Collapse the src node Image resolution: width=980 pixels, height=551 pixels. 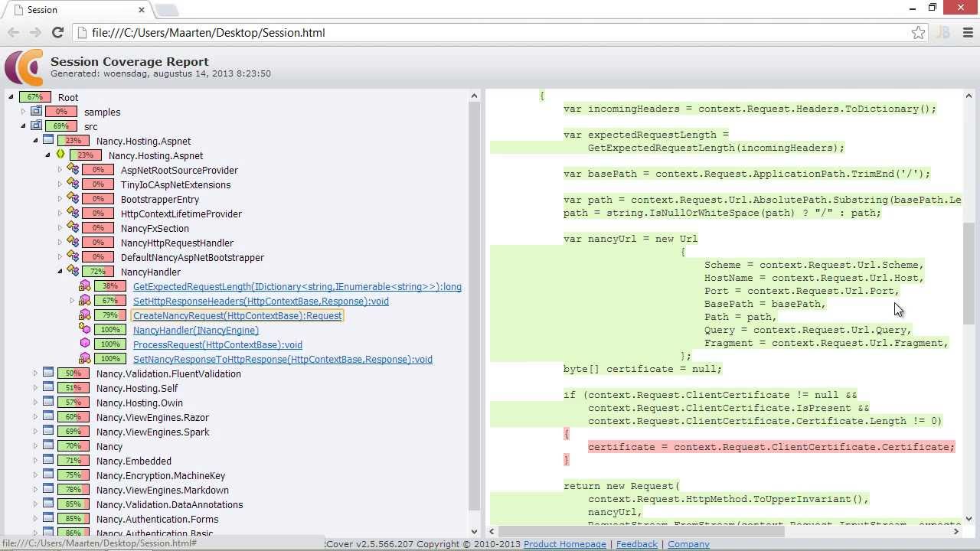[x=23, y=126]
